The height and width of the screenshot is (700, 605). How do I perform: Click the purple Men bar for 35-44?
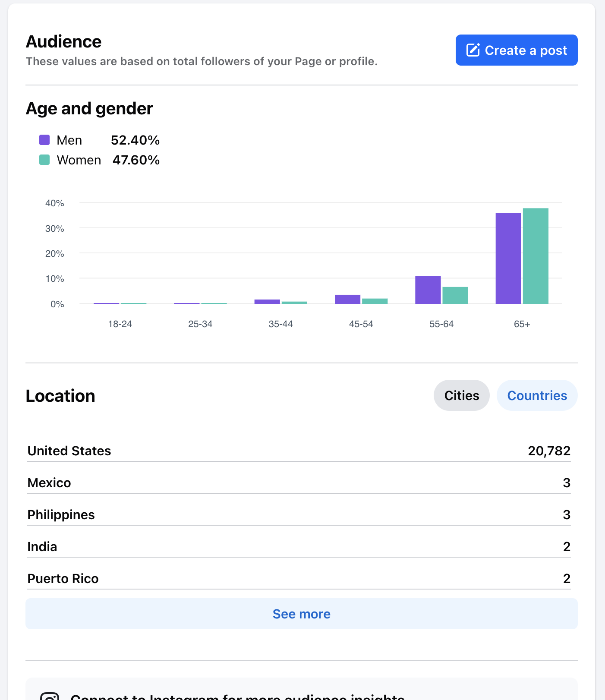267,301
